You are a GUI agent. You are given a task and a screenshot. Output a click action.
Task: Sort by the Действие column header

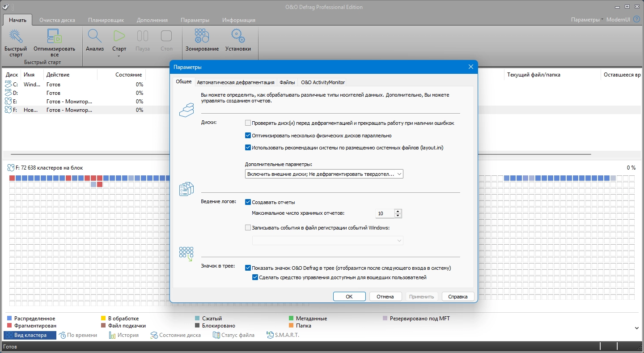[70, 75]
